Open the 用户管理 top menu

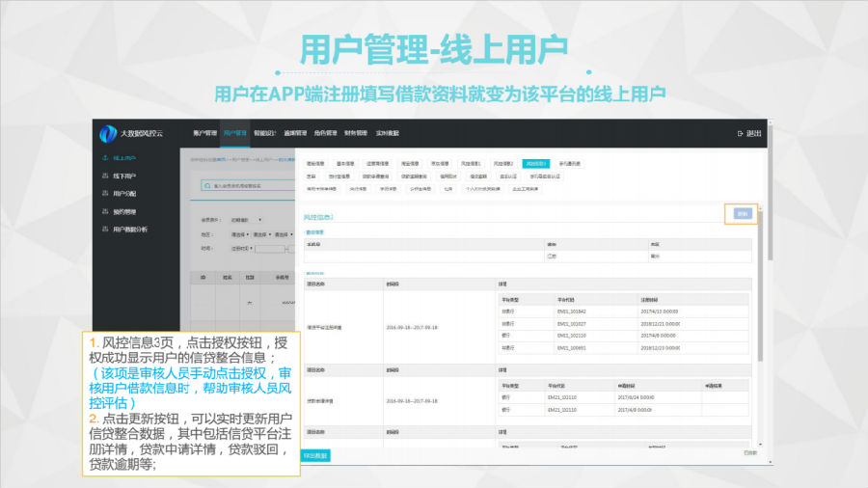235,133
